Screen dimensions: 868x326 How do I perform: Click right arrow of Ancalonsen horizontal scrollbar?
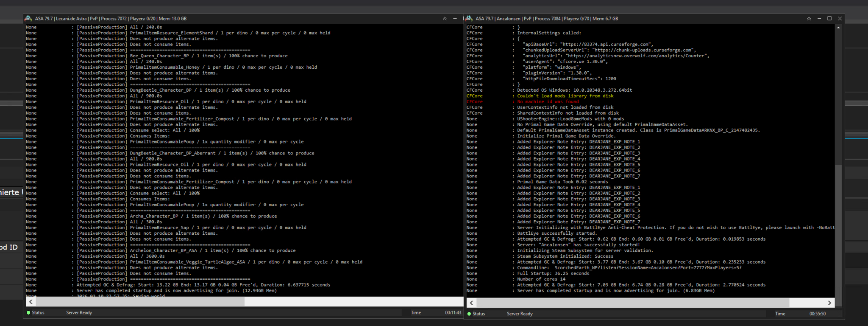[x=829, y=303]
